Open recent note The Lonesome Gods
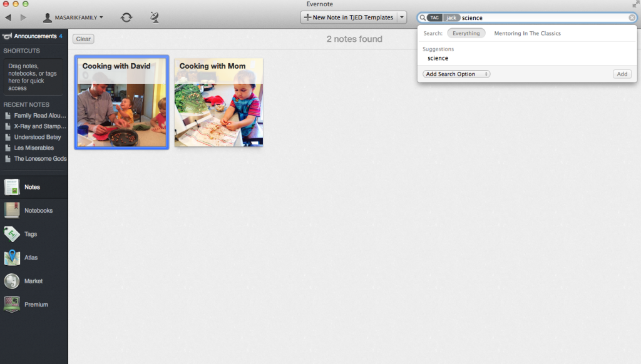Screen dimensions: 641x364 [41, 158]
